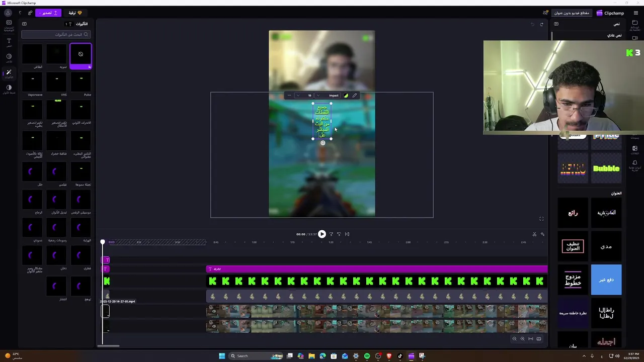Select the blue highlighted title template
The image size is (644, 362).
pyautogui.click(x=606, y=280)
